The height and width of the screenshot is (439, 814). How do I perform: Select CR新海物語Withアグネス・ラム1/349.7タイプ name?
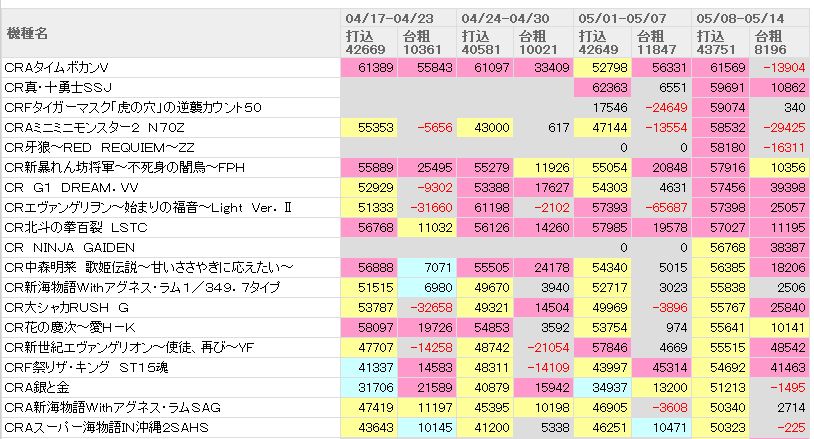(x=142, y=287)
